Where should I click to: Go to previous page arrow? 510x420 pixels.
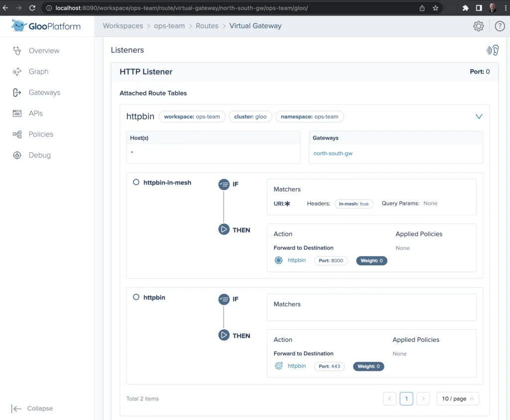pyautogui.click(x=389, y=399)
